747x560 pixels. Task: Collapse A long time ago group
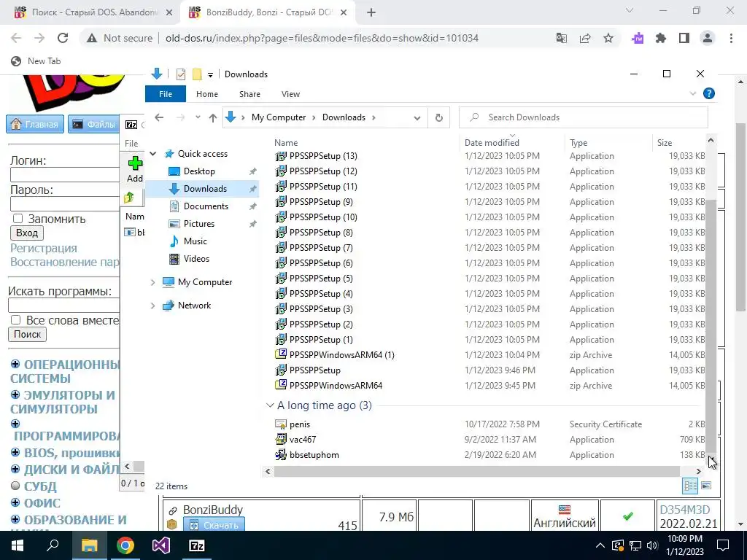point(270,405)
